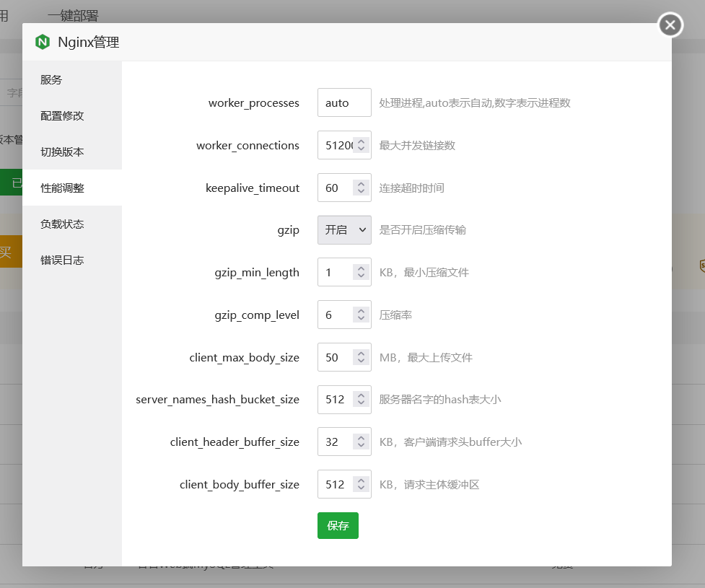The image size is (705, 588).
Task: Click the gzip_comp_level spinner arrows
Action: pyautogui.click(x=361, y=315)
